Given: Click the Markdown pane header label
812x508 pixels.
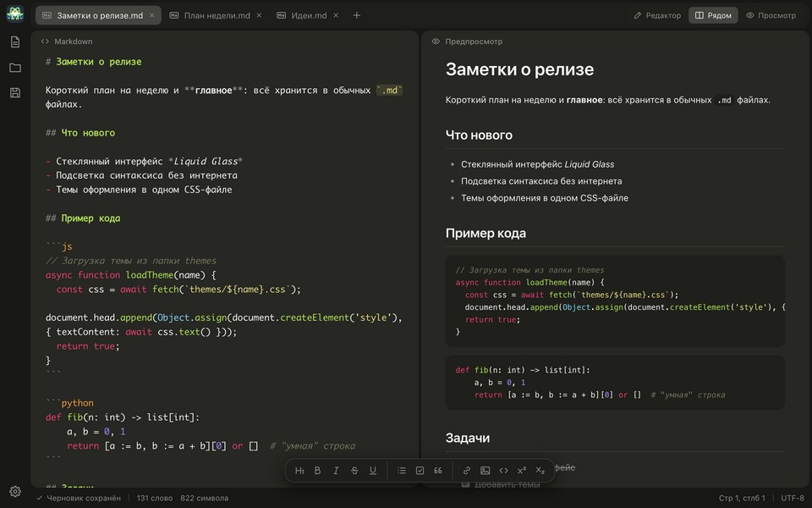Looking at the screenshot, I should pos(73,41).
